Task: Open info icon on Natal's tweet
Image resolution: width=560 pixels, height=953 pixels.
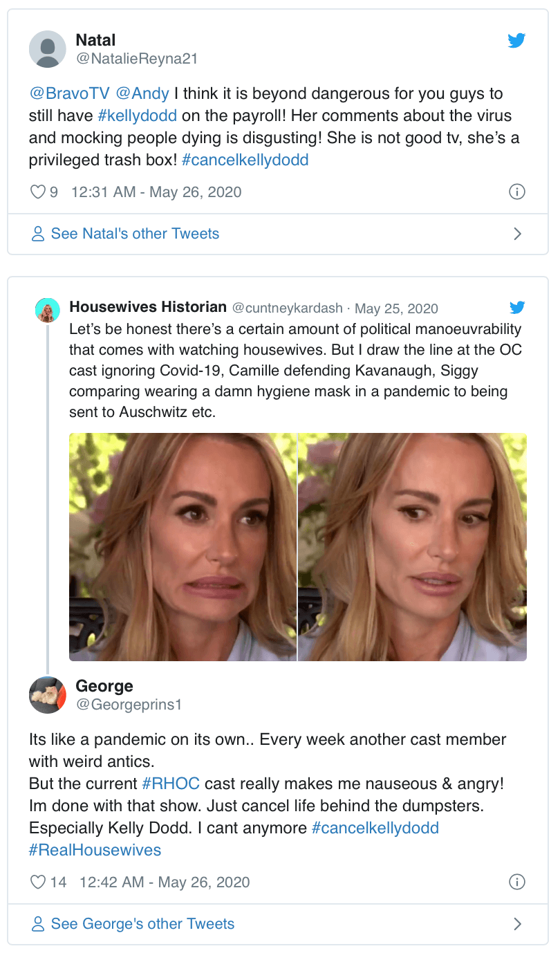Action: (x=516, y=192)
